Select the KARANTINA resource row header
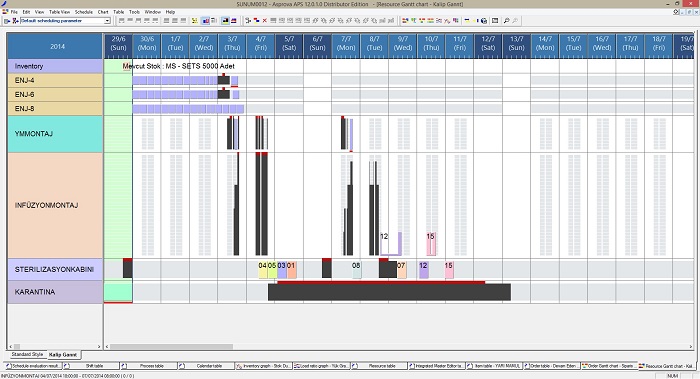Viewport: 700px width, 379px height. pos(55,292)
